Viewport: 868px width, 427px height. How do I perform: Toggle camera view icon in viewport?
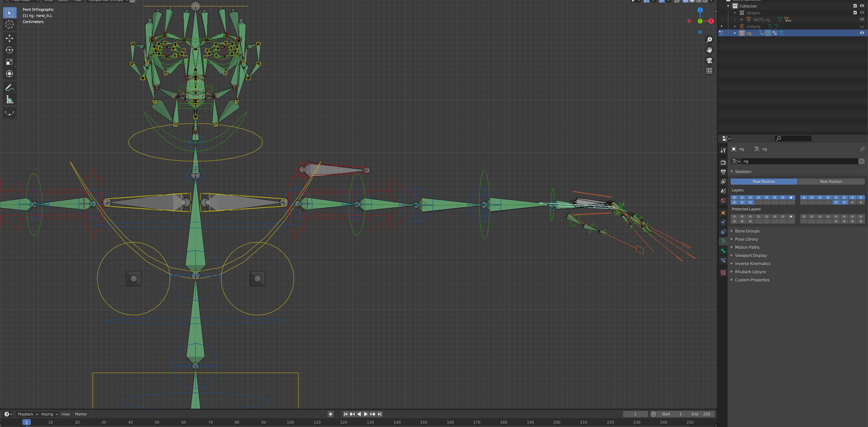coord(709,60)
